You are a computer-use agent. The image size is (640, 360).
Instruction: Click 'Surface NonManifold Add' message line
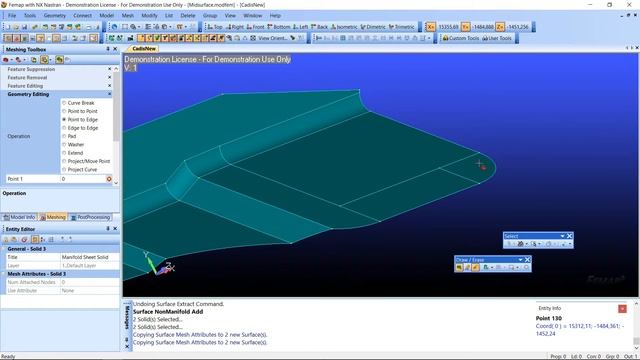coord(168,311)
